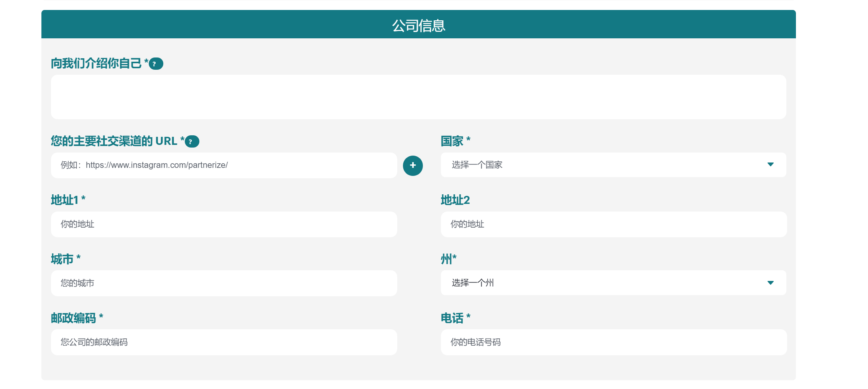This screenshot has height=389, width=868.
Task: Focus the 您的城市 input field
Action: click(x=224, y=283)
